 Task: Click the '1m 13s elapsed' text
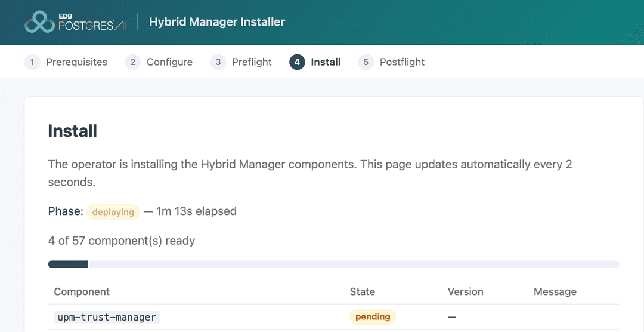(196, 211)
